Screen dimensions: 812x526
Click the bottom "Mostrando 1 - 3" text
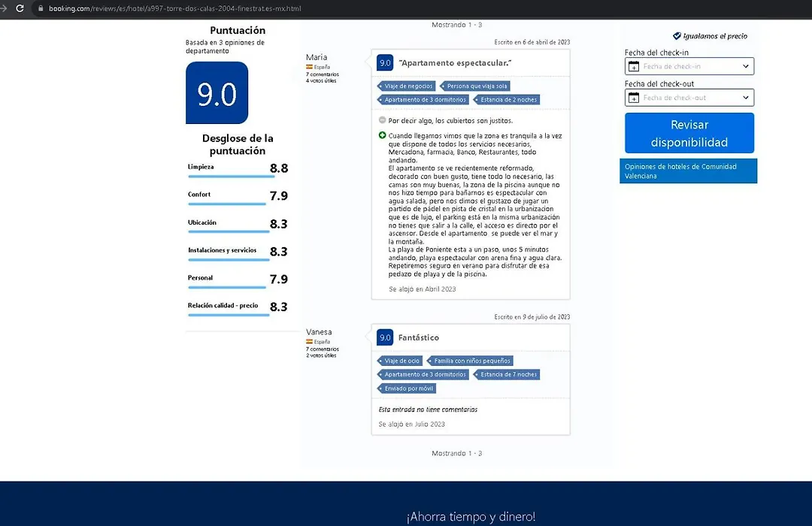(x=457, y=453)
